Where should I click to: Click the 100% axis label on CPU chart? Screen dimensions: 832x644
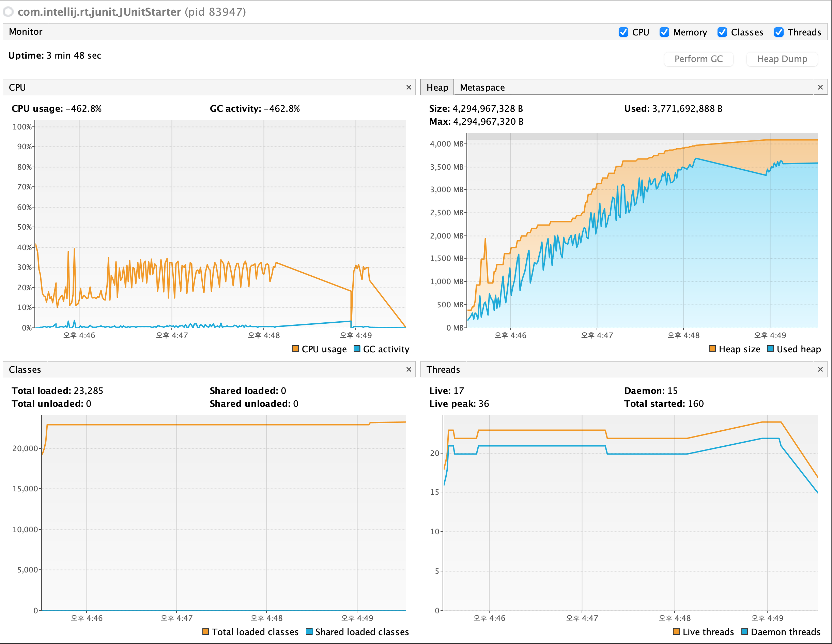pos(22,126)
